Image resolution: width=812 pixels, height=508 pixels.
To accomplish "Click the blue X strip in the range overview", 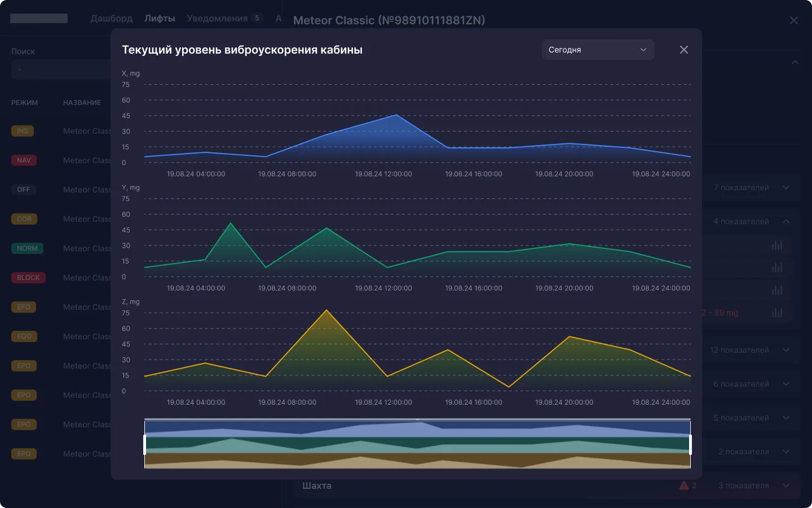I will (417, 428).
